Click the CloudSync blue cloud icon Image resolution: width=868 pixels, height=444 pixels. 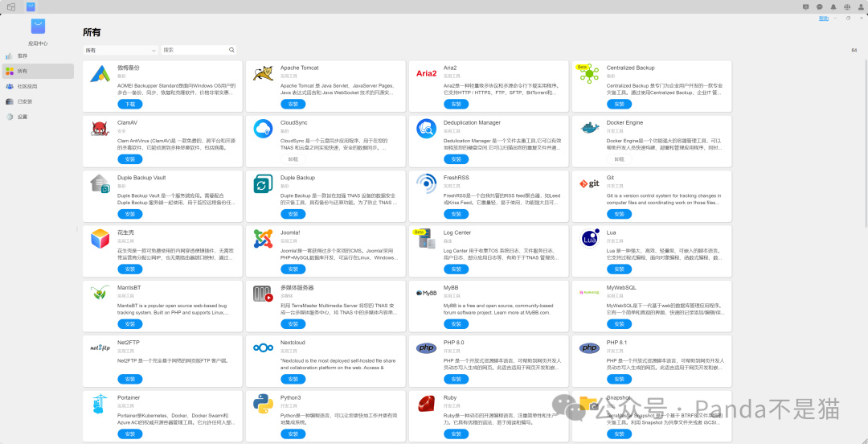[x=263, y=129]
